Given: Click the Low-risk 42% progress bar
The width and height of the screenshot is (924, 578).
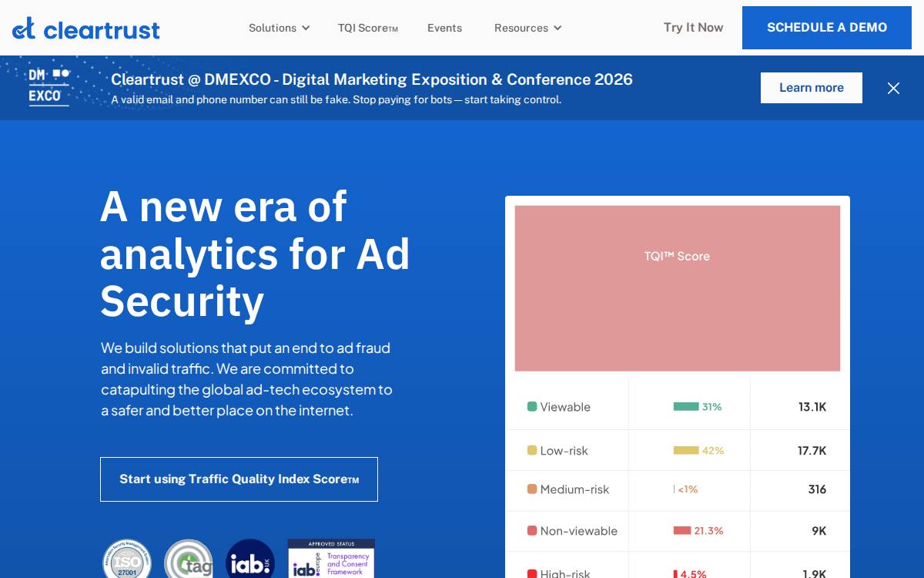Looking at the screenshot, I should (686, 450).
